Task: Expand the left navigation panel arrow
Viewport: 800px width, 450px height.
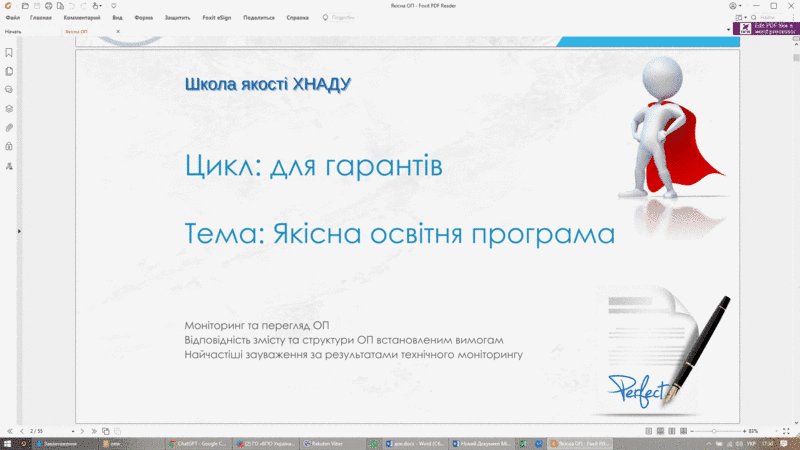Action: (x=19, y=231)
